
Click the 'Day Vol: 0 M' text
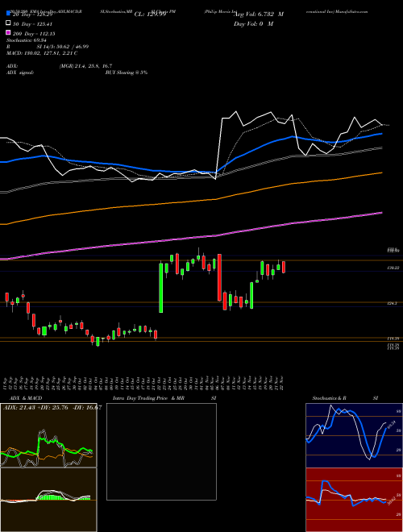tap(253, 23)
